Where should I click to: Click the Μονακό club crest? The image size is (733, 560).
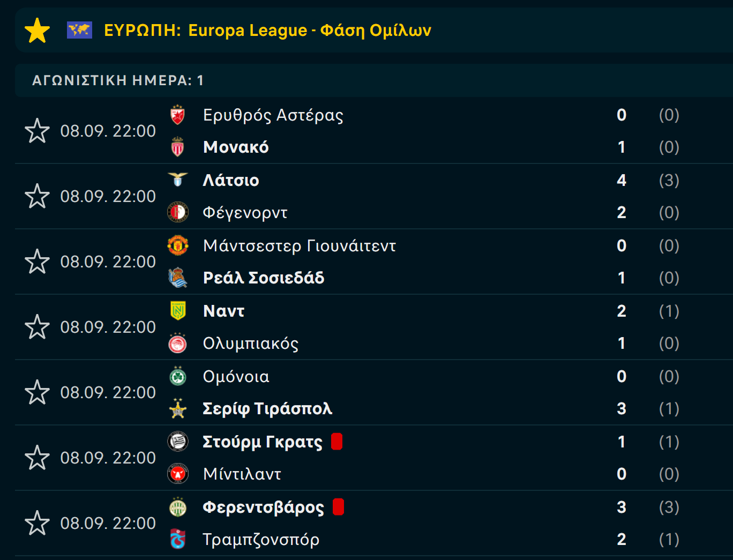click(177, 147)
